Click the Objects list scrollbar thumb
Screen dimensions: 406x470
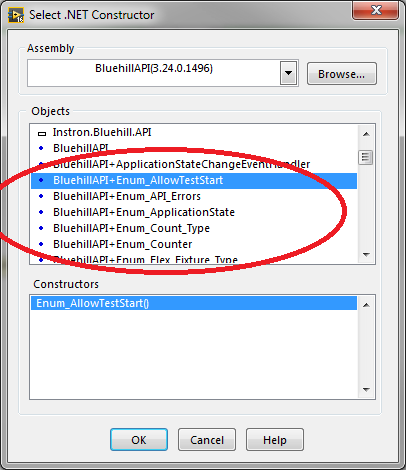pyautogui.click(x=366, y=157)
